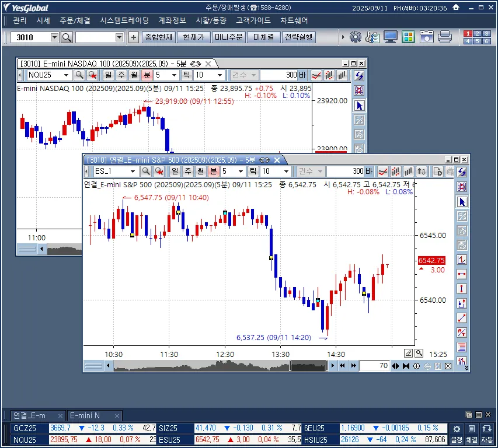Click search icon in NASDAQ chart toolbar
The image size is (498, 448).
coord(79,75)
